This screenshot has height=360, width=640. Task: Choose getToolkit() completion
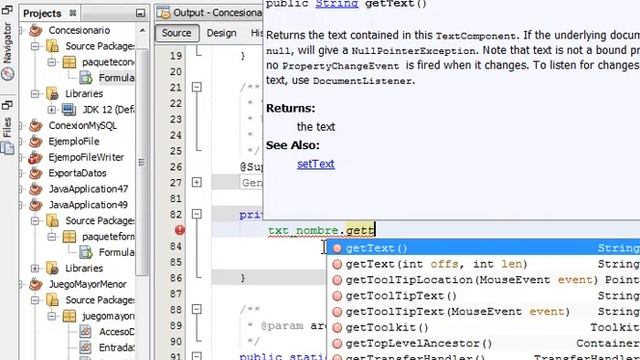tap(484, 328)
